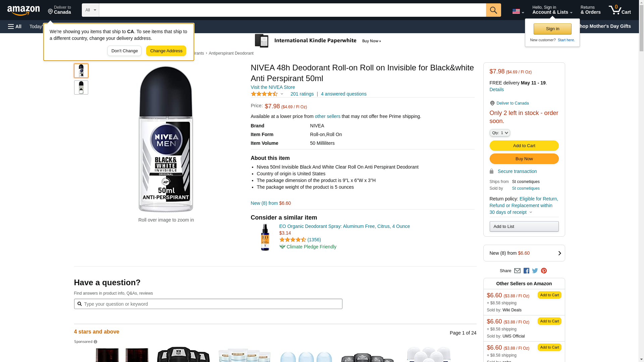Expand the country flag language selector
The width and height of the screenshot is (644, 362).
coord(518,11)
